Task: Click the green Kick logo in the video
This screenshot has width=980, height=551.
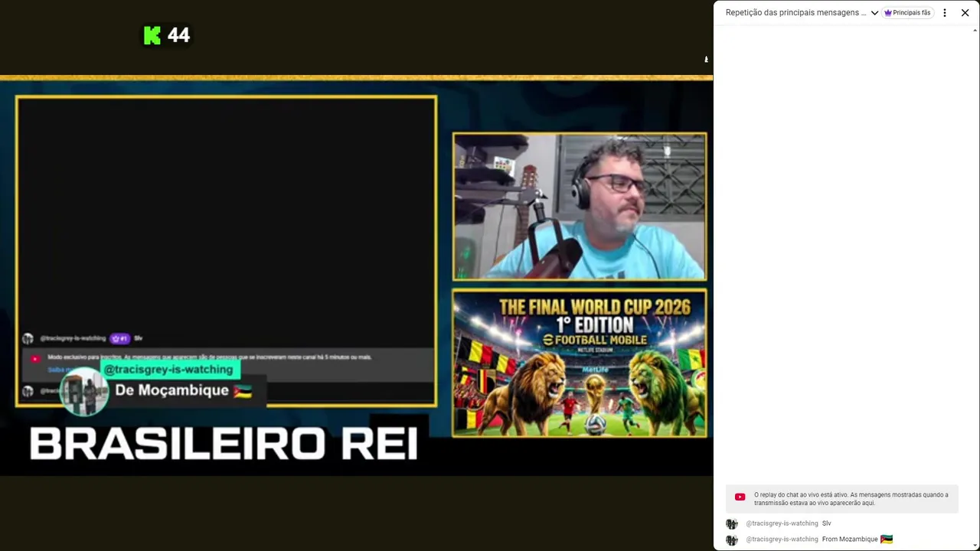Action: (x=152, y=35)
